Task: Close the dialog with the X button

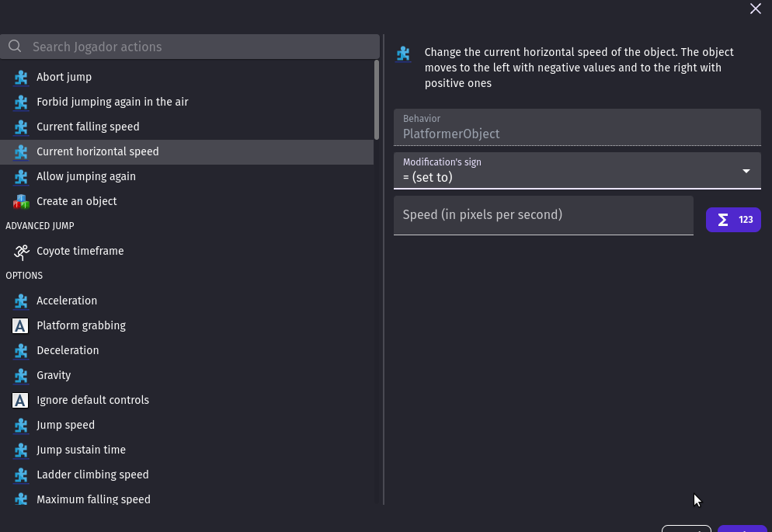Action: tap(755, 9)
